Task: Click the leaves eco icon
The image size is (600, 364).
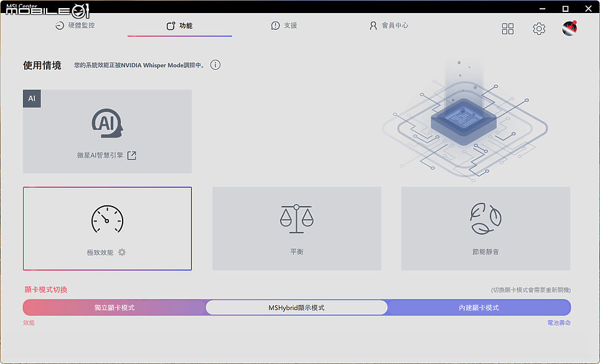Action: (485, 218)
